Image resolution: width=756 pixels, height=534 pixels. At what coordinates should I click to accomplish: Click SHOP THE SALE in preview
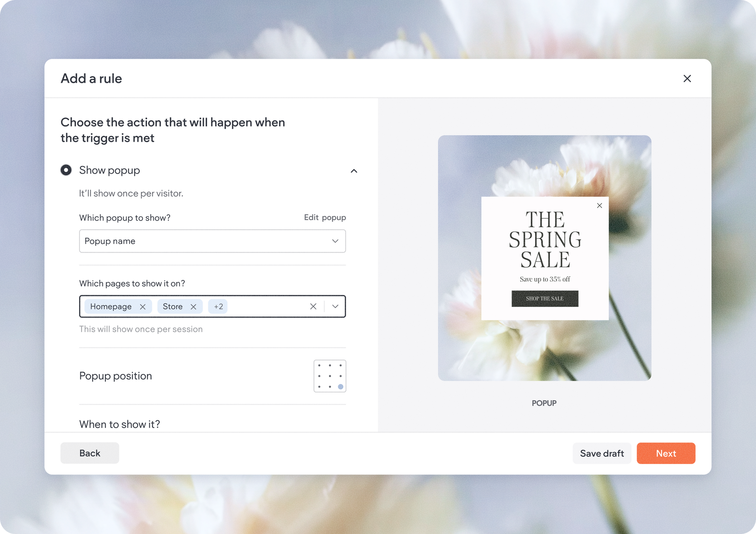[x=545, y=299]
